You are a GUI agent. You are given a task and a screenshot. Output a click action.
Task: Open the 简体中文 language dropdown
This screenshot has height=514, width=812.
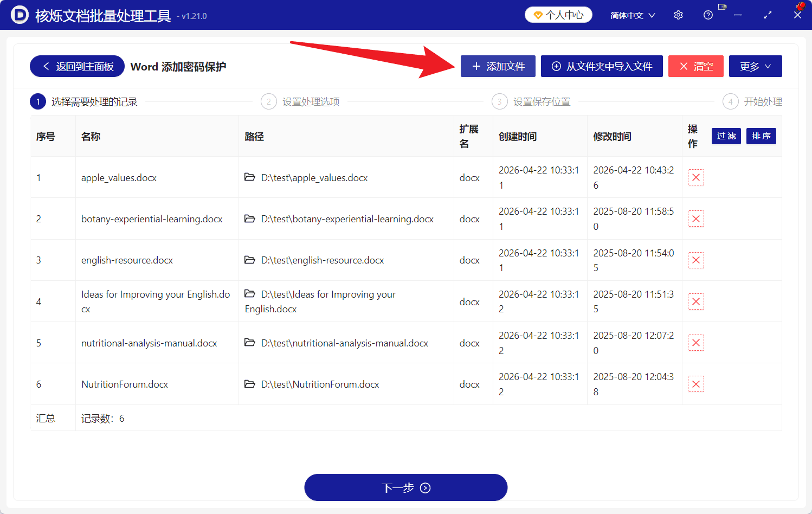click(x=632, y=15)
